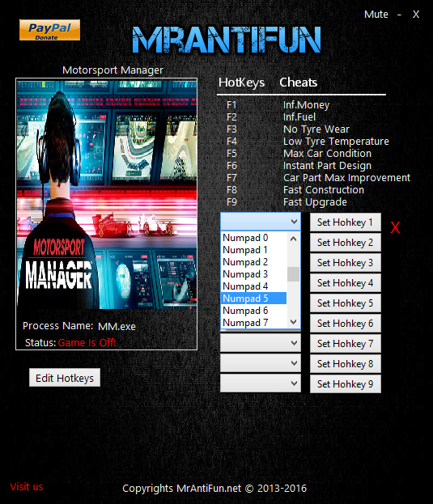Click the F1 hotkey text

(231, 105)
